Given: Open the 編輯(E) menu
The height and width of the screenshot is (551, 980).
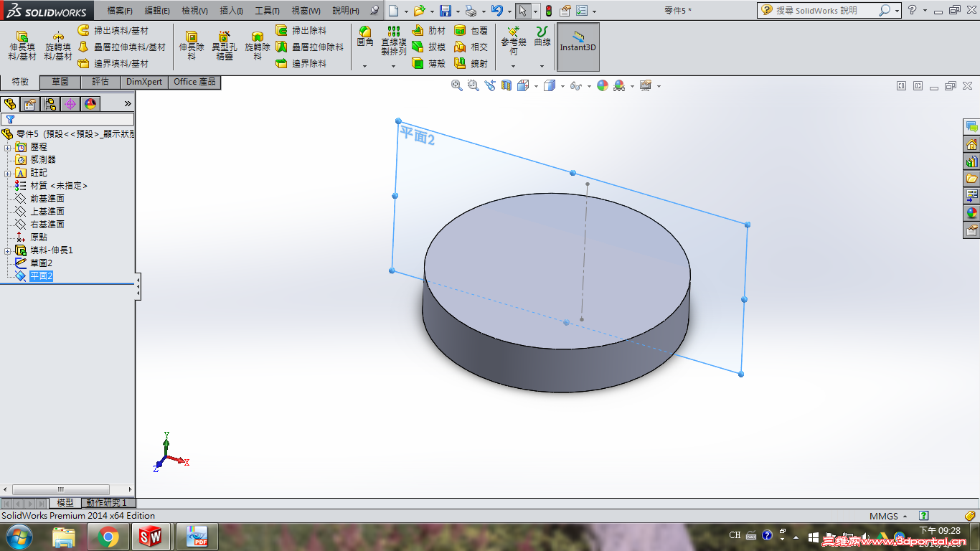Looking at the screenshot, I should coord(157,11).
